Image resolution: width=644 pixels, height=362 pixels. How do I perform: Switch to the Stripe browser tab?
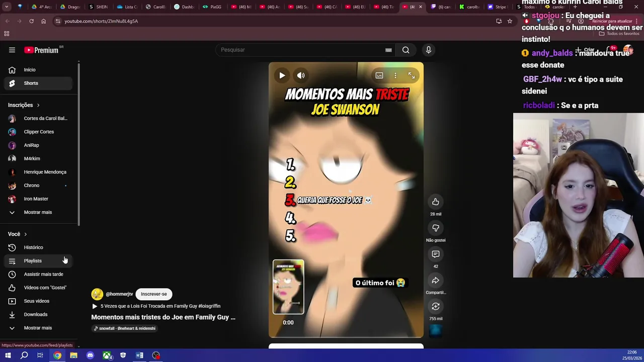click(497, 7)
